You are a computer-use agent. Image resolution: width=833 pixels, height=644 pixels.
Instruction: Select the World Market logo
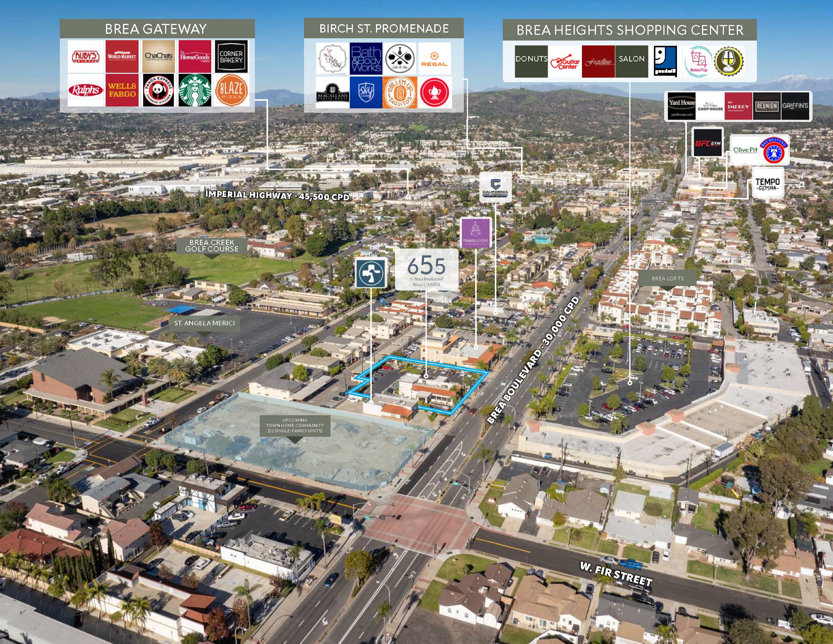pyautogui.click(x=122, y=56)
